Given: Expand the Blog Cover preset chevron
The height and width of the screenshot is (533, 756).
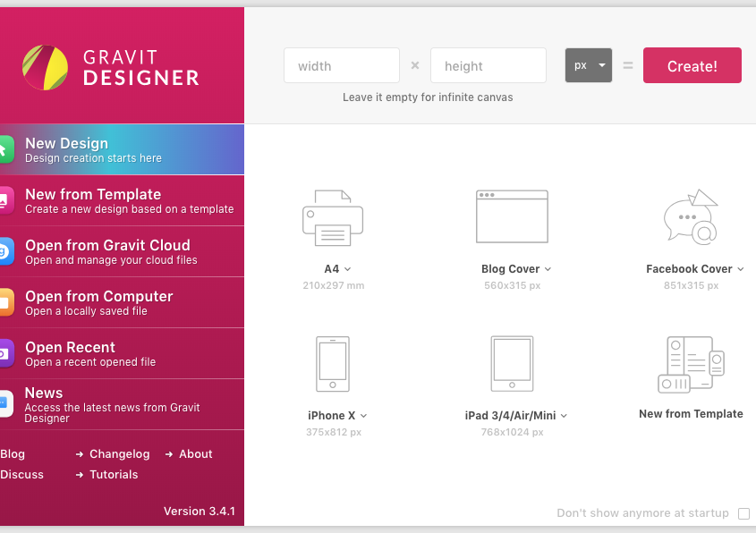Looking at the screenshot, I should [548, 269].
